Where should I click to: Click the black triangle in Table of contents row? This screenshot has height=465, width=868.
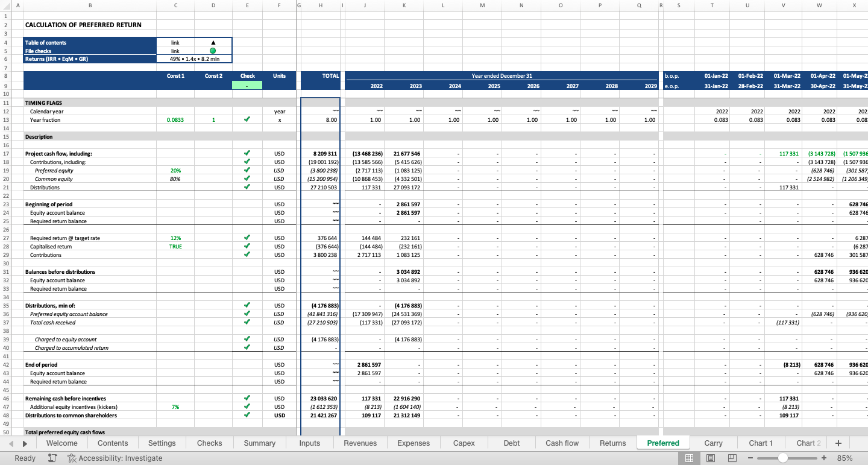pos(213,43)
